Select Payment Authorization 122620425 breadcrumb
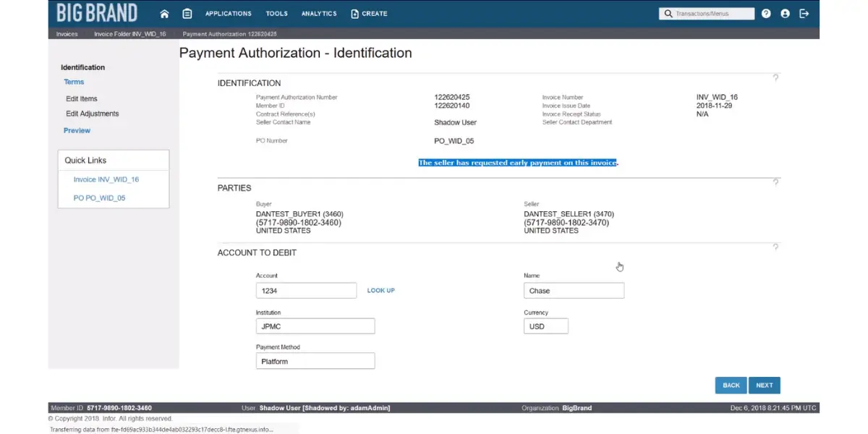This screenshot has height=434, width=868. click(229, 34)
